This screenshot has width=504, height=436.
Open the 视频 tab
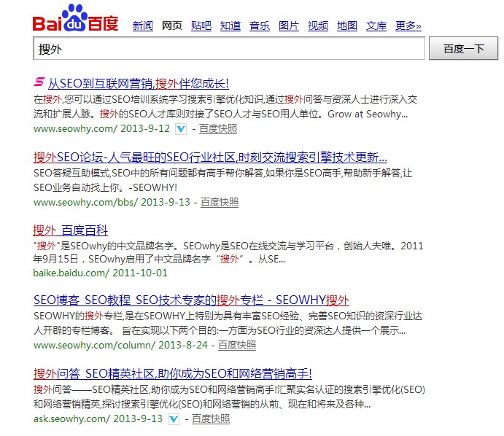point(318,26)
